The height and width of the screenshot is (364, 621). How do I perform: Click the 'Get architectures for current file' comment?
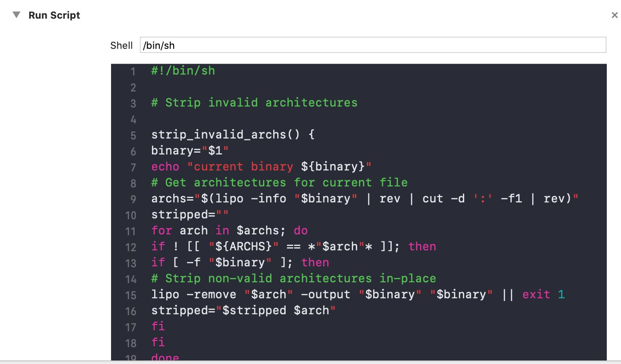coord(279,183)
